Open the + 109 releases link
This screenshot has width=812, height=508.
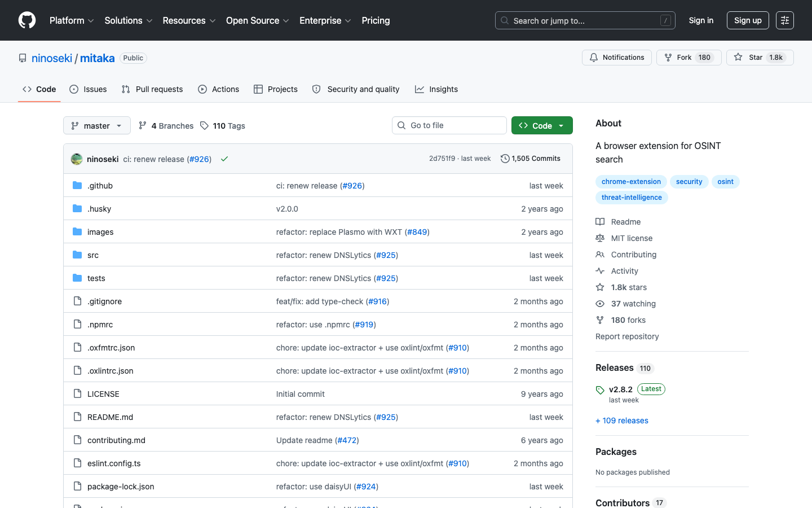[622, 421]
